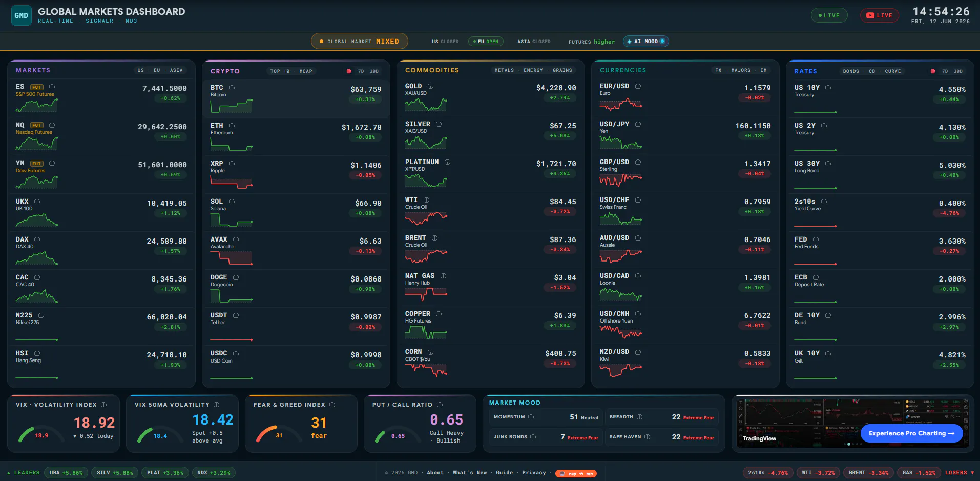Show info for Put / Call Ratio

tap(439, 405)
